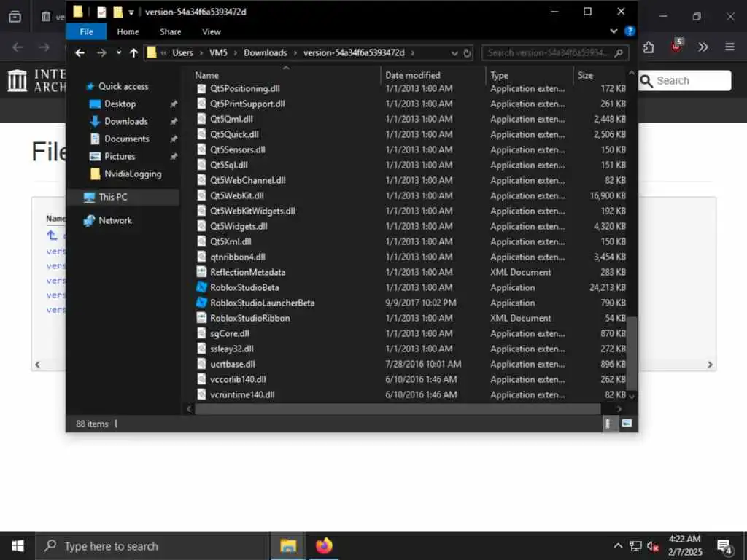Select the sgCore.dll file icon
747x560 pixels.
tap(201, 333)
